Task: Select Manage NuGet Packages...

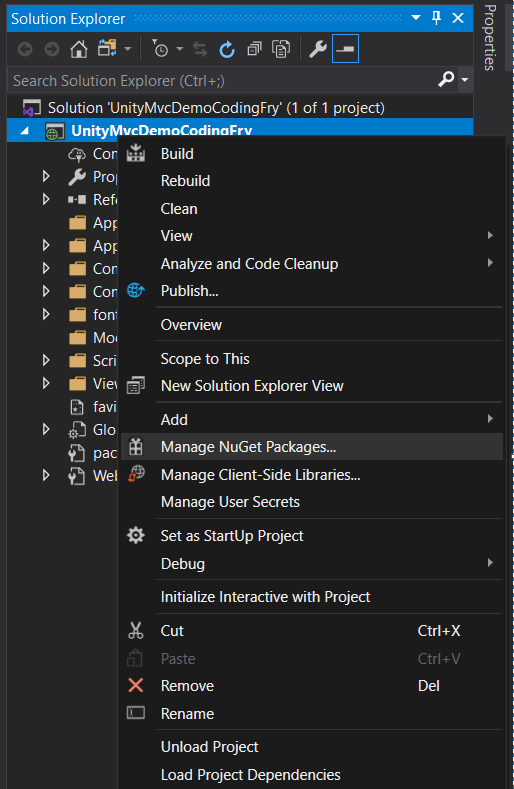Action: (312, 447)
